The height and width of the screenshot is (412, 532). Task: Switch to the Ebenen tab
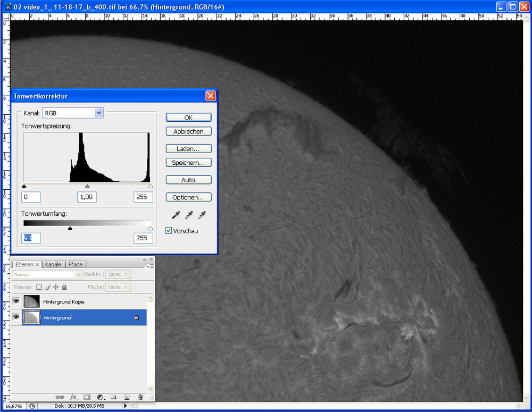click(24, 265)
